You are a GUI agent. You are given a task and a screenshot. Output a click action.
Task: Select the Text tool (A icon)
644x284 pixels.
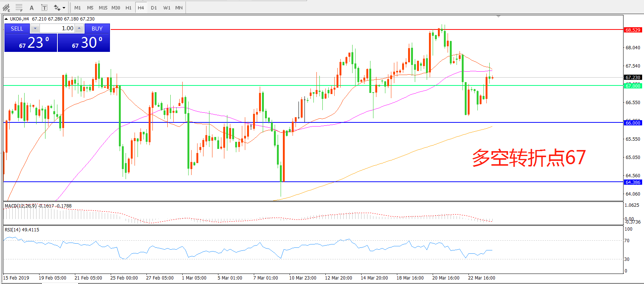(x=32, y=7)
